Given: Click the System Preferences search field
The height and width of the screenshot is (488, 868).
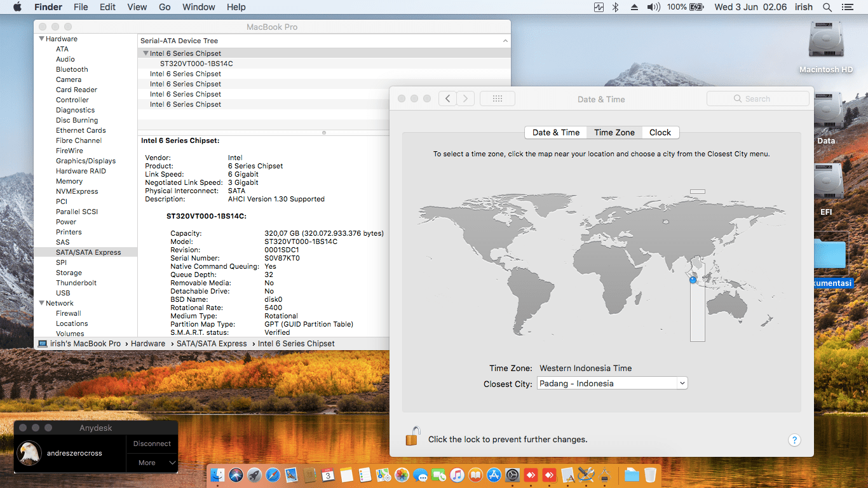Looking at the screenshot, I should coord(757,98).
